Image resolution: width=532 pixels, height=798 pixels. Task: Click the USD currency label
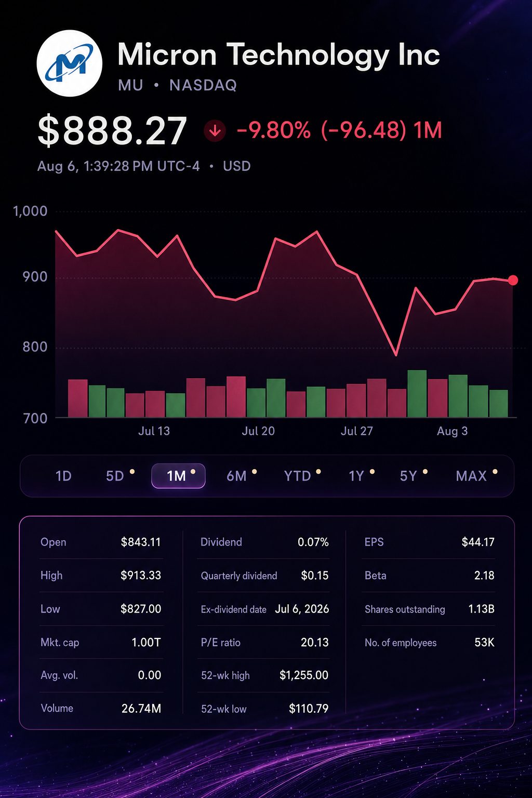pos(237,166)
